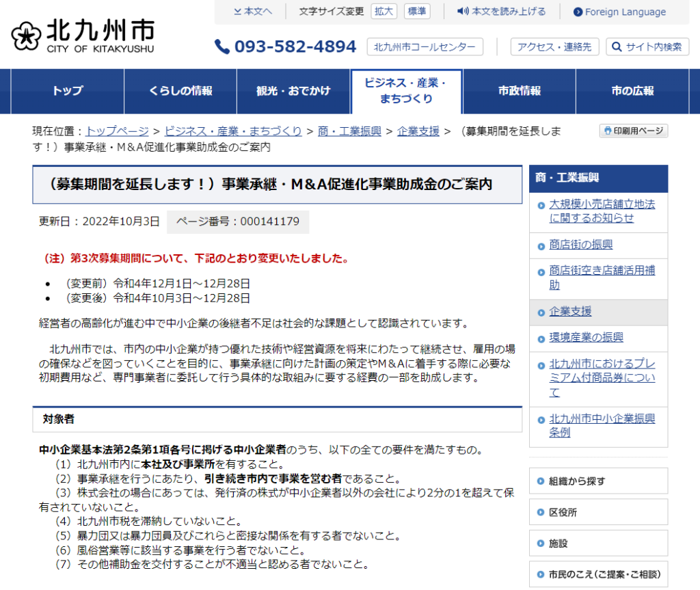
Task: Click the printer-friendly page button
Action: pos(634,131)
